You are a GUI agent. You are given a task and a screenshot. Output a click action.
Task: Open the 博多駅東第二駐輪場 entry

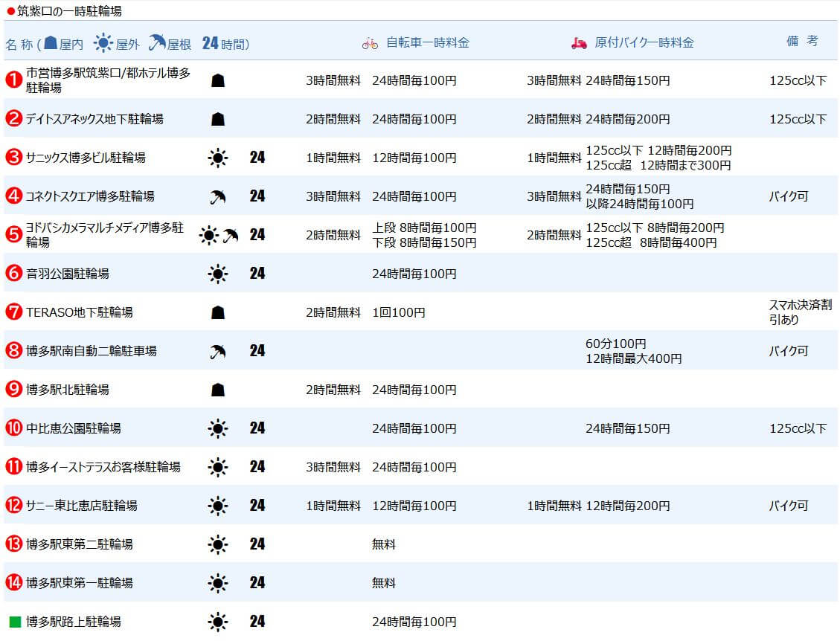pyautogui.click(x=80, y=544)
